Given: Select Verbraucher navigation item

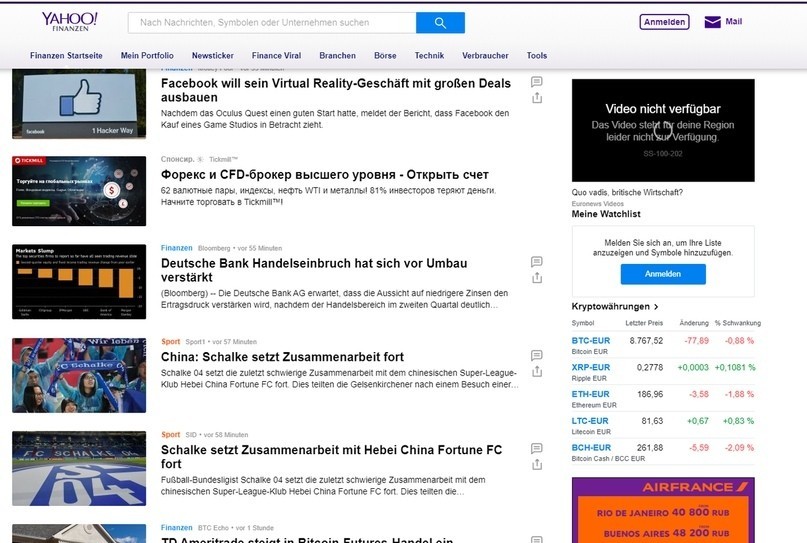Looking at the screenshot, I should [x=485, y=56].
